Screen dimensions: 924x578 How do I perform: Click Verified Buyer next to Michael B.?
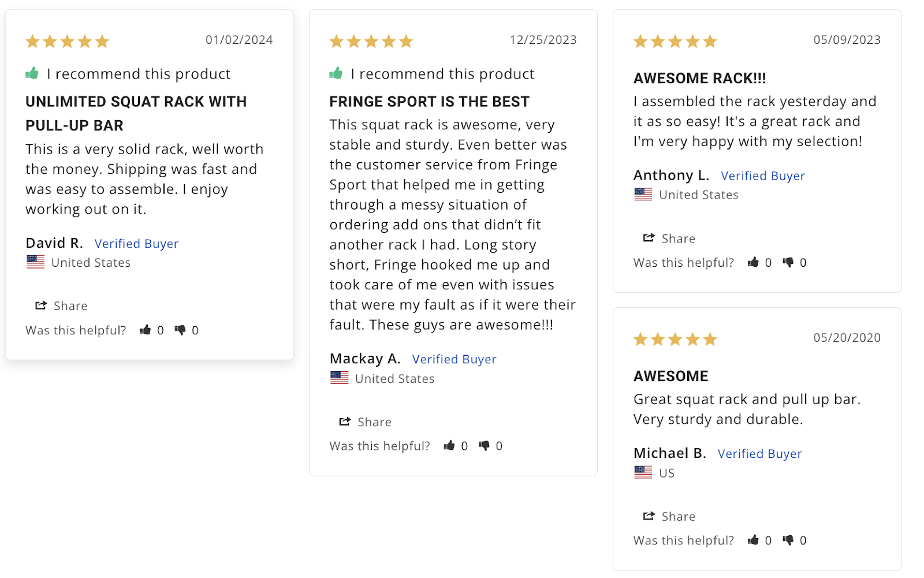760,454
